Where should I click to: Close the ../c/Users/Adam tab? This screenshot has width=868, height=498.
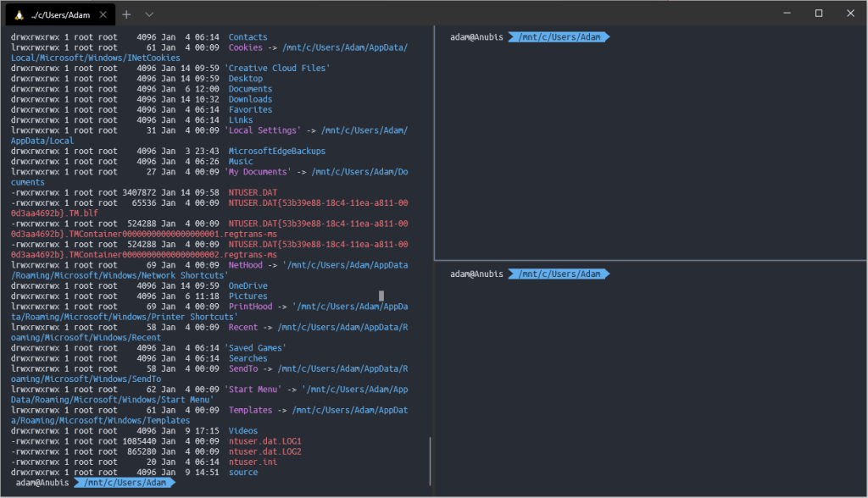(103, 15)
